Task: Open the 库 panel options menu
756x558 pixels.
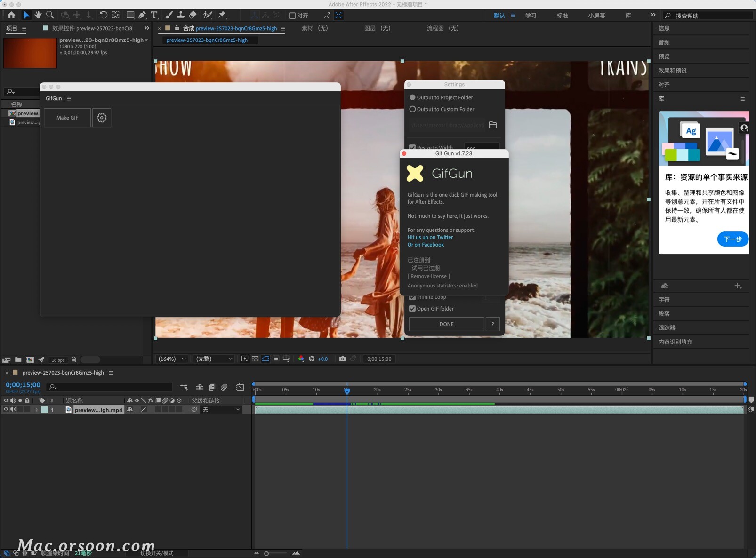Action: (x=742, y=99)
